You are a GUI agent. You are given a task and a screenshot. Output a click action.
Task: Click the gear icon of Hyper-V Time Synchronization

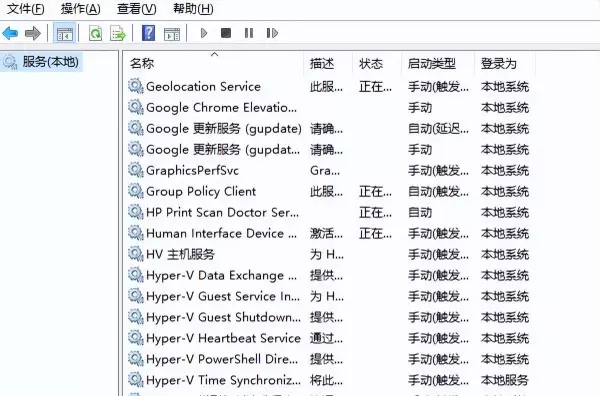(135, 380)
